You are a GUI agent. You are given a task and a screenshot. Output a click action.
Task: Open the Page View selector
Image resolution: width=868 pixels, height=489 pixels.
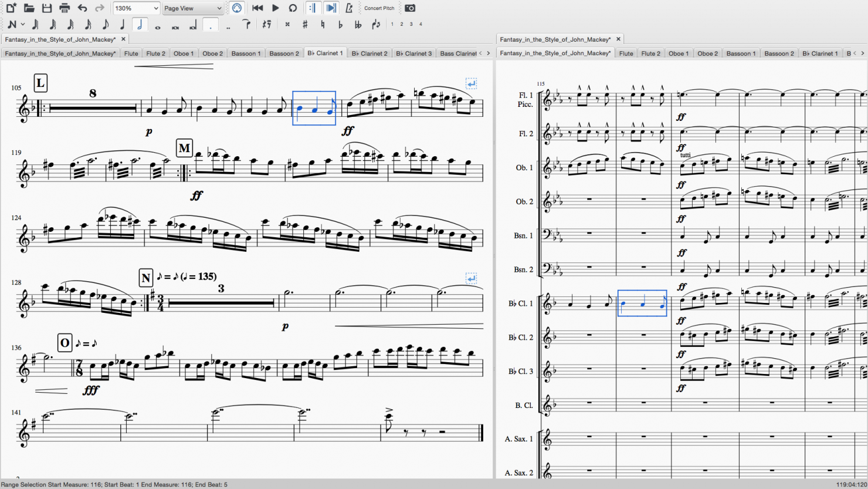[x=192, y=8]
